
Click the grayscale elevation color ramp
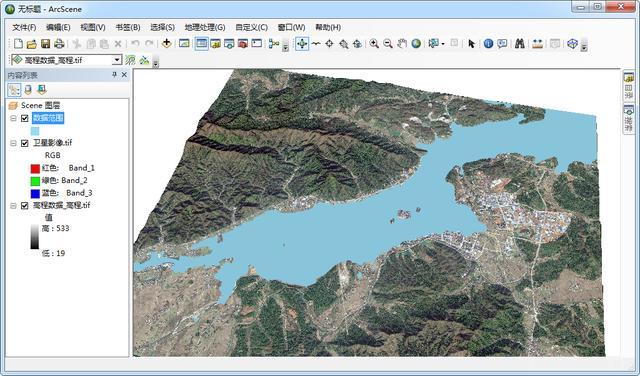tap(35, 236)
